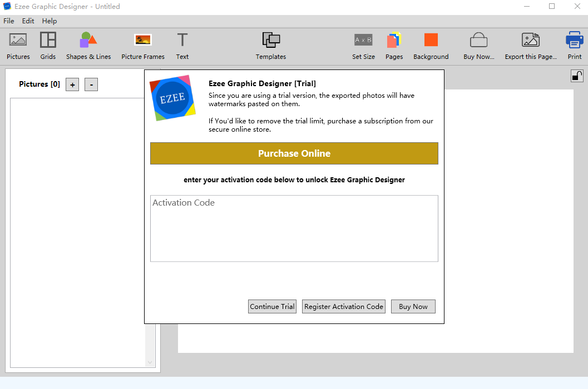Select the Grids layout tool

coord(48,46)
